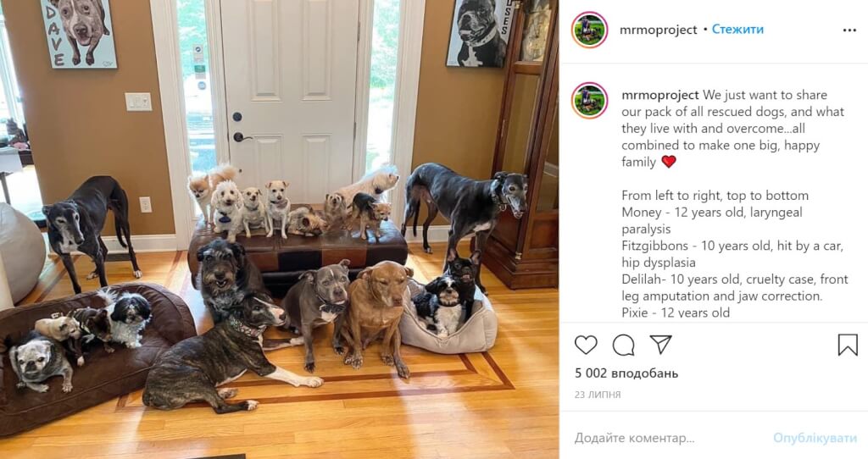The height and width of the screenshot is (459, 868).
Task: Open the three-dot more options menu
Action: 849,30
